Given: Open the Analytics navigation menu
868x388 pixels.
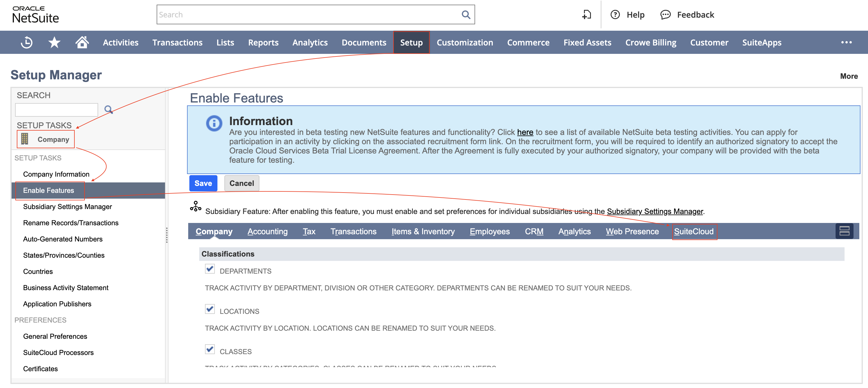Looking at the screenshot, I should point(310,43).
